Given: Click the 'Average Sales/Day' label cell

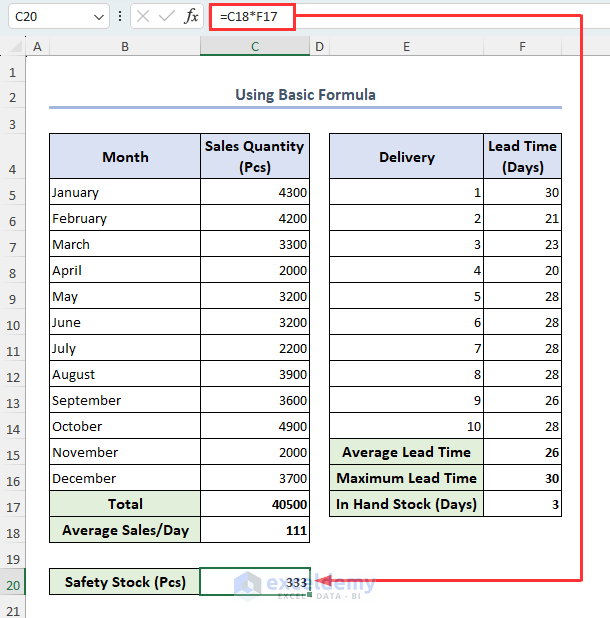Looking at the screenshot, I should (125, 530).
